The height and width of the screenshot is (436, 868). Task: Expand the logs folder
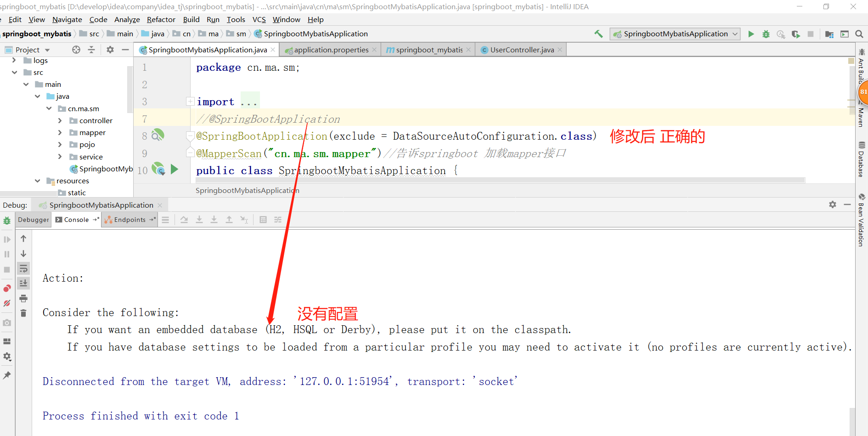coord(14,60)
